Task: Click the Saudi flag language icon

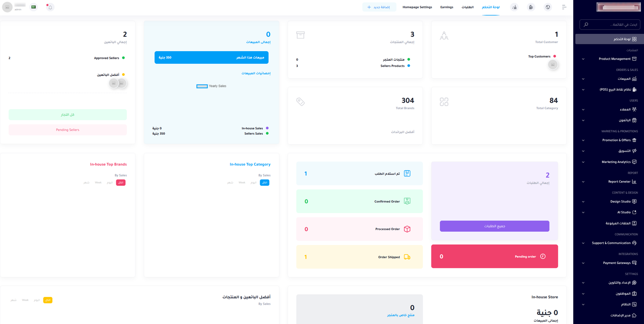Action: point(34,7)
